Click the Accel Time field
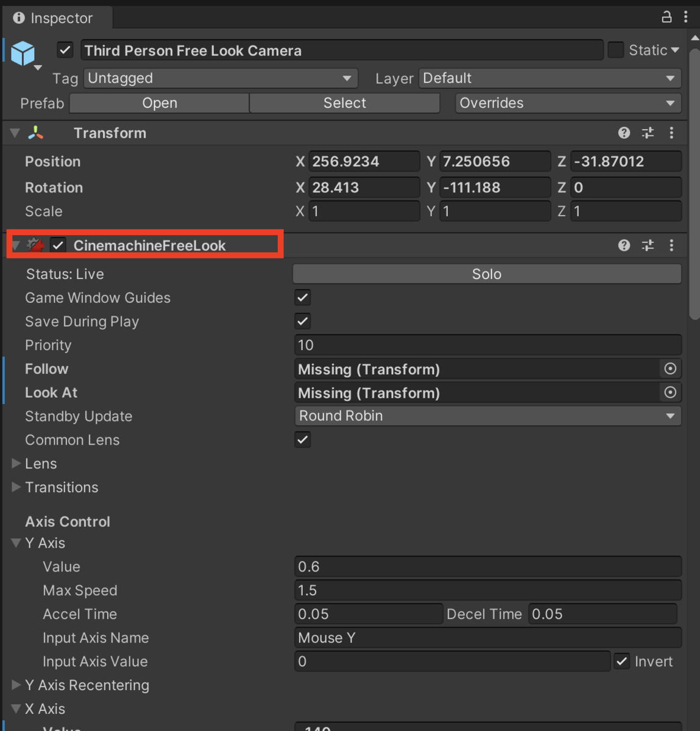Viewport: 700px width, 731px height. point(368,614)
